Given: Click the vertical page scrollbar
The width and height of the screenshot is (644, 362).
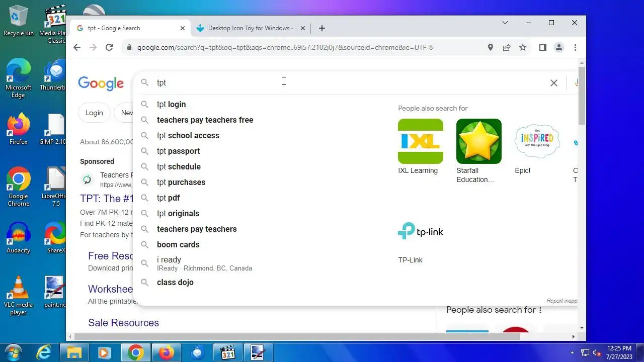Looking at the screenshot, I should tap(582, 96).
